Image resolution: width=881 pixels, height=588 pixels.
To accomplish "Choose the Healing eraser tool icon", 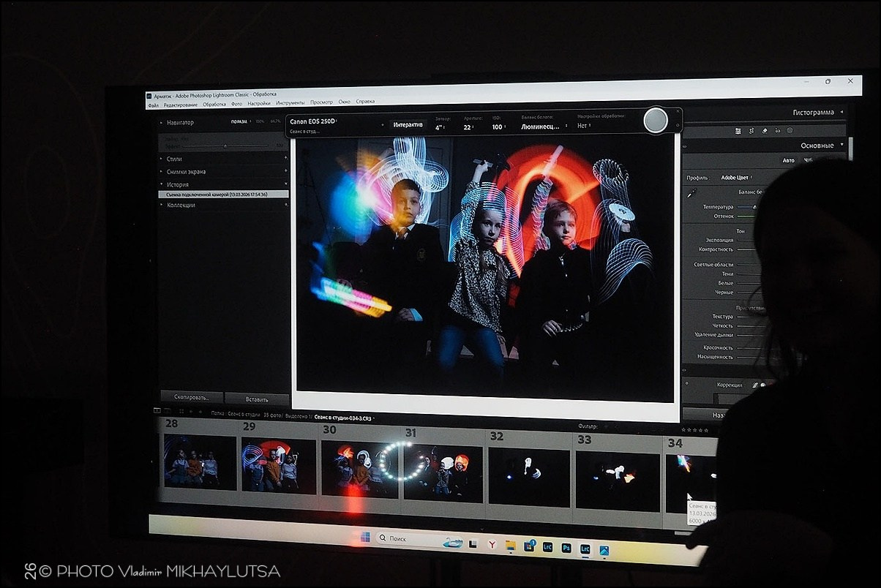I will (x=765, y=131).
